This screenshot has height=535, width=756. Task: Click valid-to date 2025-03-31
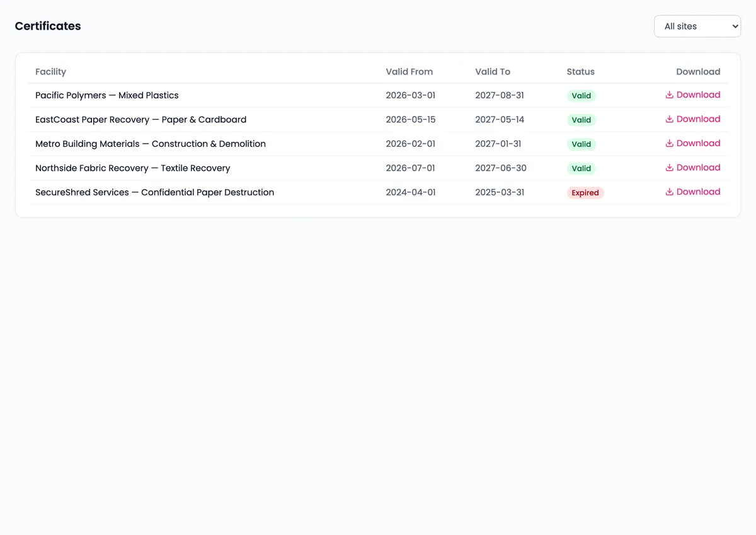point(500,192)
